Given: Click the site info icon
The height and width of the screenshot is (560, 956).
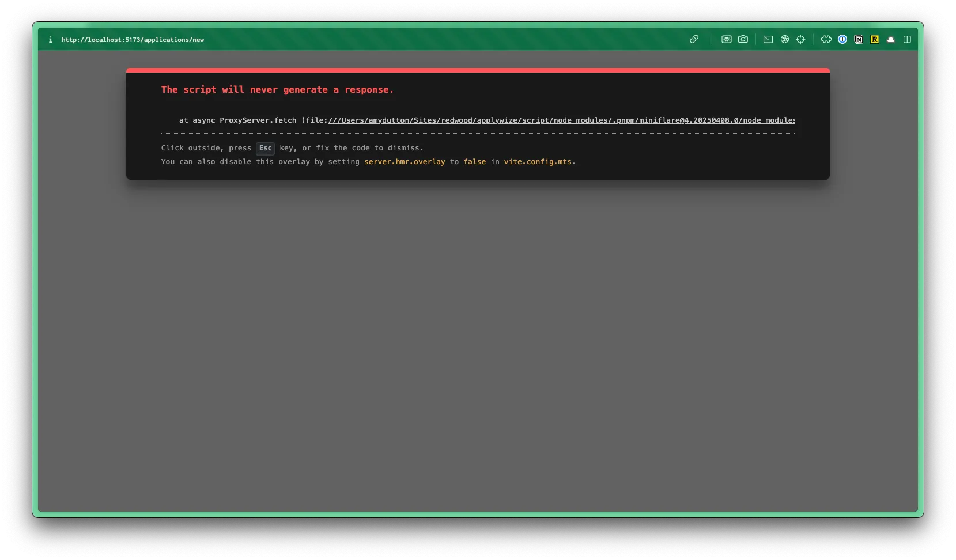Looking at the screenshot, I should pyautogui.click(x=51, y=40).
